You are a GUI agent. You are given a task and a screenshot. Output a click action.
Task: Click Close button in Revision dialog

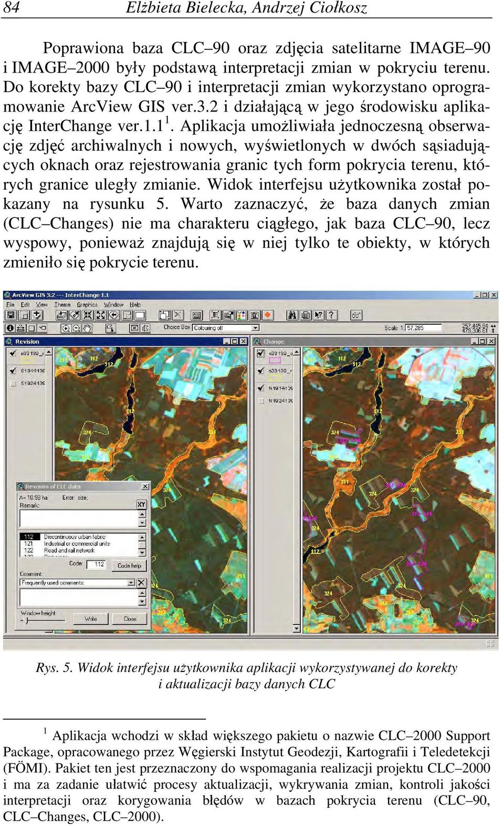tap(130, 618)
